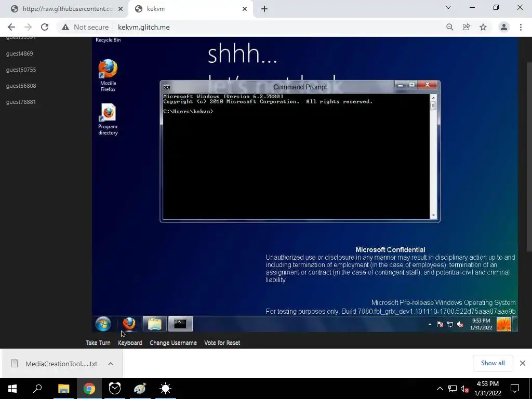The height and width of the screenshot is (399, 532).
Task: Click the Command Prompt scrollbar thumb
Action: tap(433, 105)
